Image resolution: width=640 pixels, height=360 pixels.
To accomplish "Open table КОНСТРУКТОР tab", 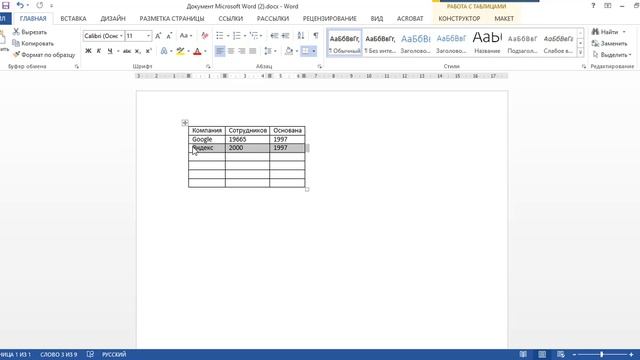I will 459,19.
